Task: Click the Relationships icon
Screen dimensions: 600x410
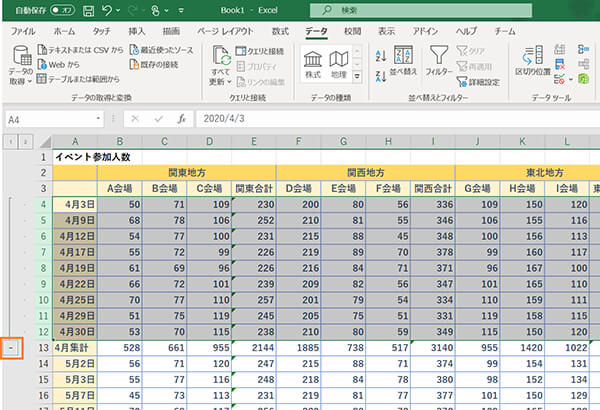Action: pos(583,64)
